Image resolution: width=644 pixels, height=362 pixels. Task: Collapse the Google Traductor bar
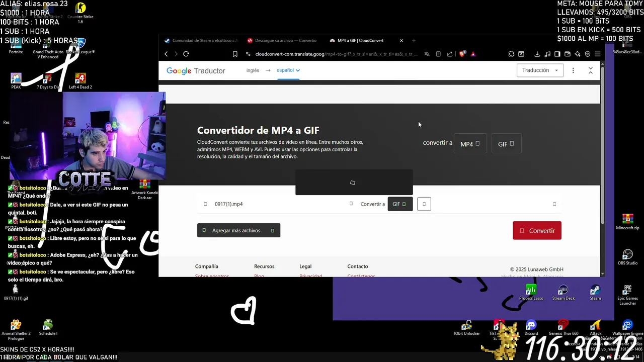[591, 70]
